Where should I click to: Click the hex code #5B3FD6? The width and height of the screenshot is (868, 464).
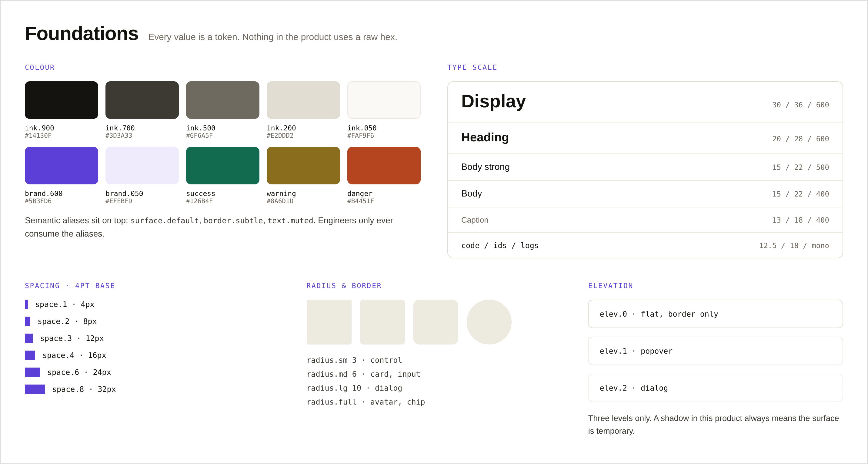pos(38,201)
